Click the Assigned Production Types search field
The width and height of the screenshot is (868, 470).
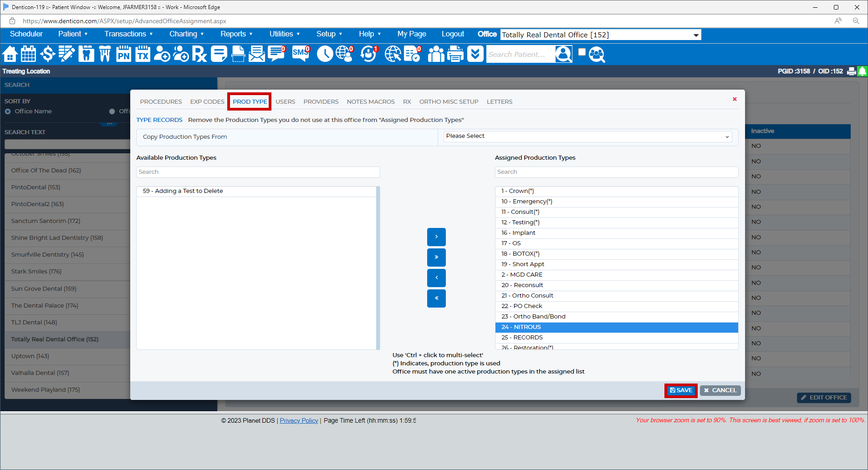617,172
